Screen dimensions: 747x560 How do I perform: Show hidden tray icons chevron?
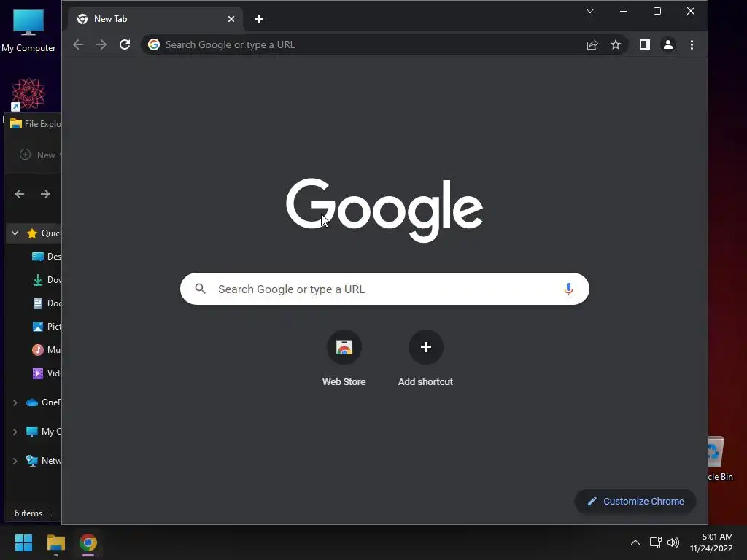coord(635,542)
